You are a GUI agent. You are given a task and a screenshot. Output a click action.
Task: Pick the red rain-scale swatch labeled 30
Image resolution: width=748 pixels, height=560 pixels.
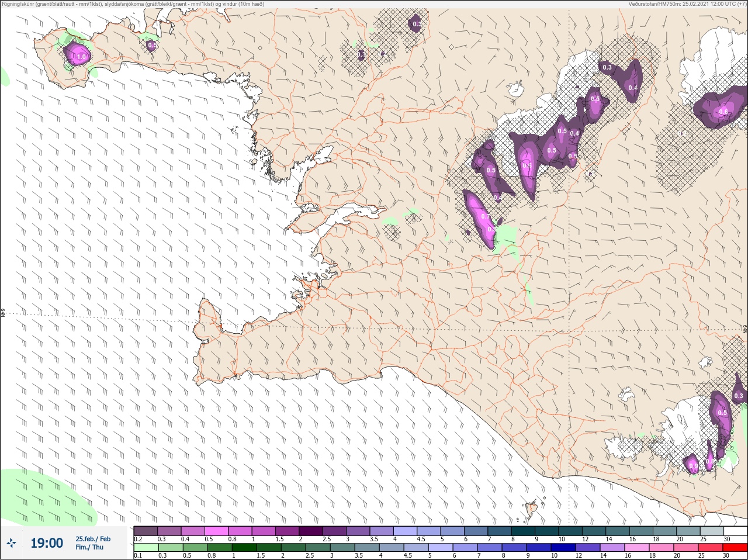tap(735, 548)
